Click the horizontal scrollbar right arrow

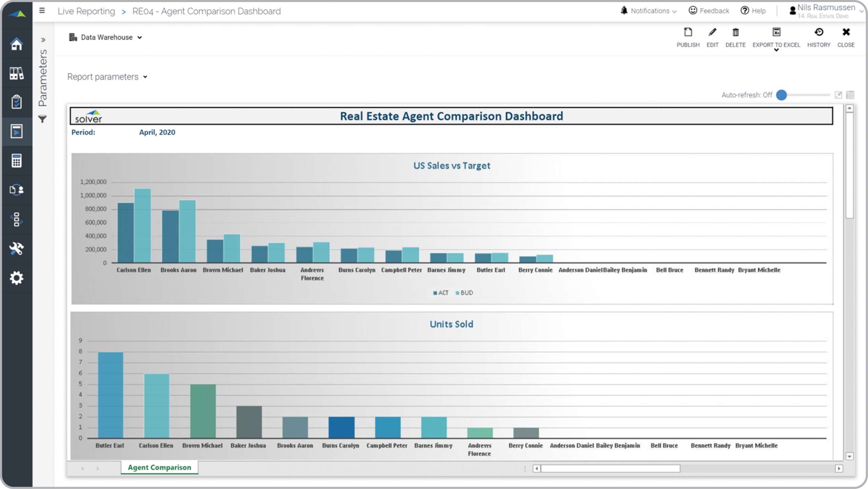tap(839, 469)
